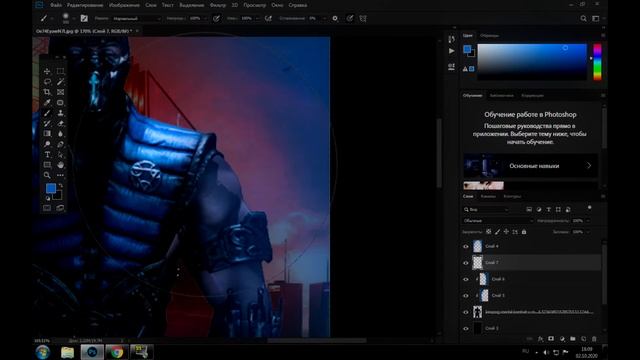Swap foreground and background colors
The width and height of the screenshot is (640, 360).
(60, 186)
